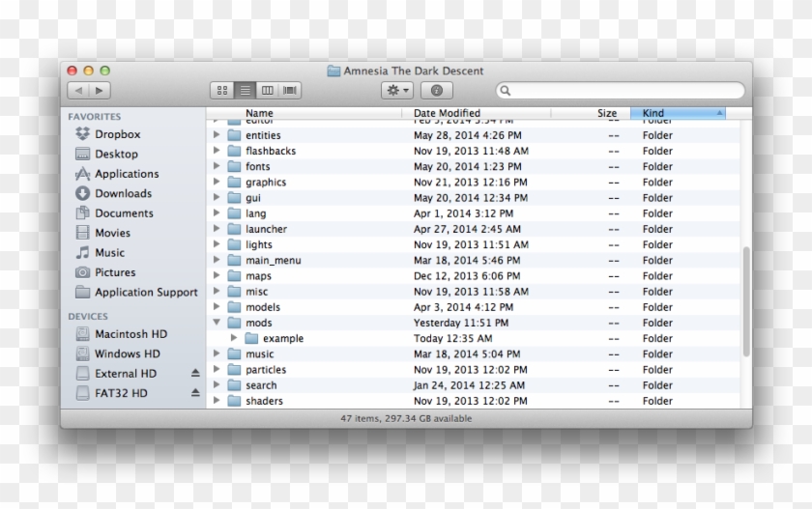Click date 'Yesterday 11:51 PM'
Screen dimensions: 812x509
461,323
